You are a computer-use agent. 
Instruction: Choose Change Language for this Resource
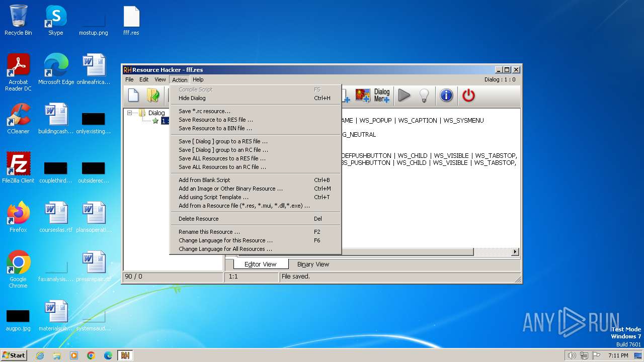(x=255, y=240)
